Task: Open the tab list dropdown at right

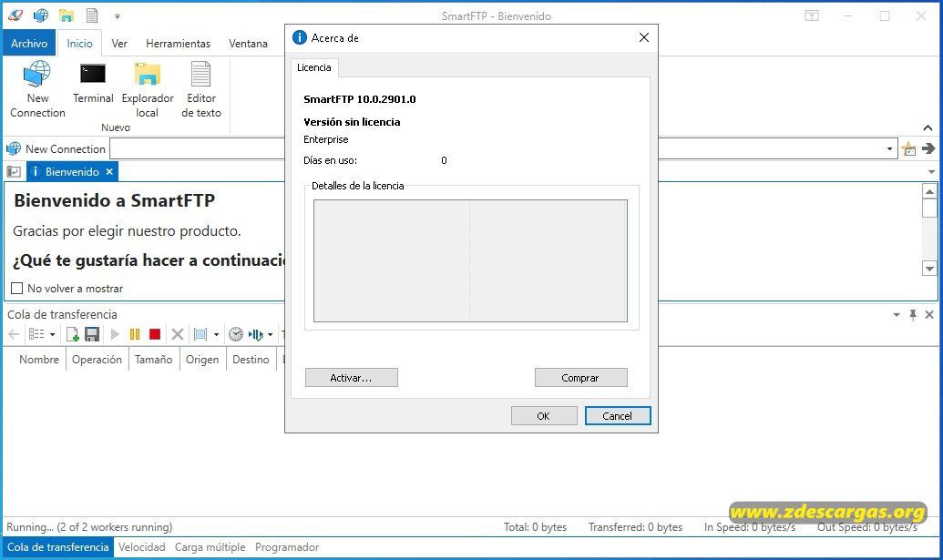Action: [931, 172]
